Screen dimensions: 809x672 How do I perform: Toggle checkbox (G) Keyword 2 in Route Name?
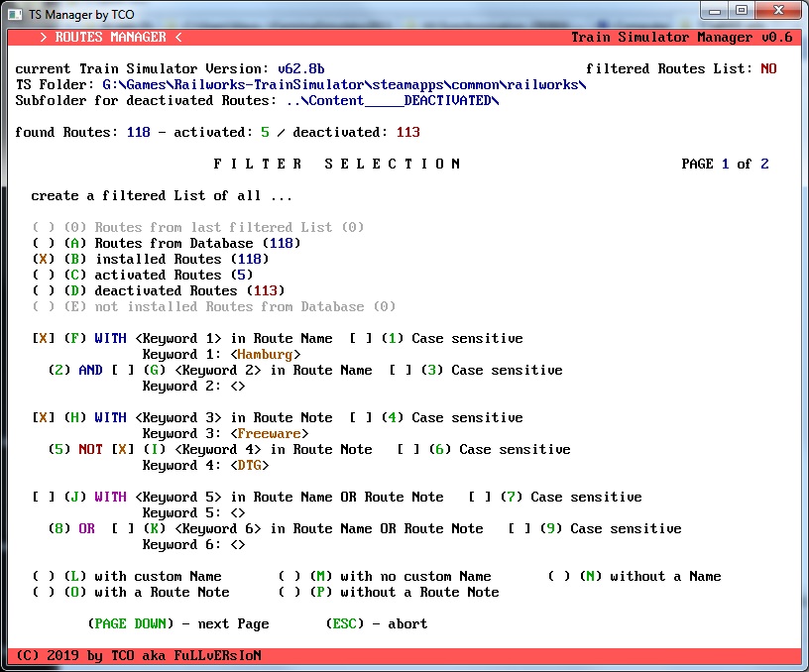tap(123, 371)
